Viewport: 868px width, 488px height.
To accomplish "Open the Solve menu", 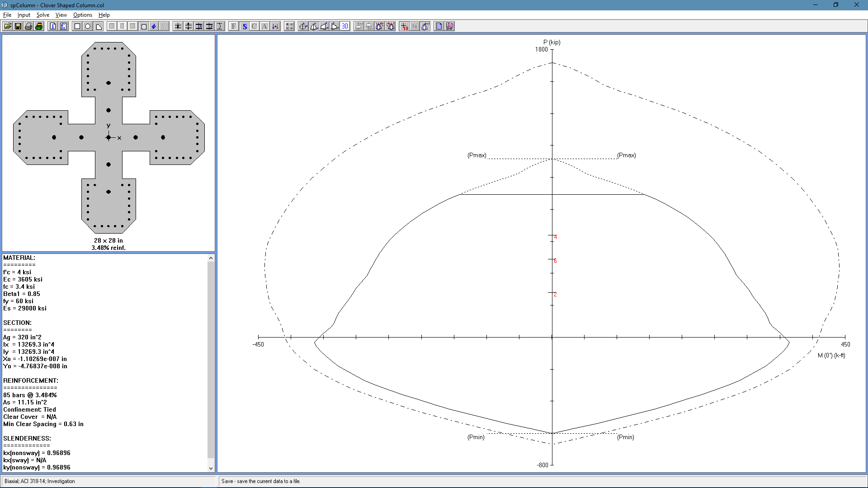I will click(x=42, y=15).
